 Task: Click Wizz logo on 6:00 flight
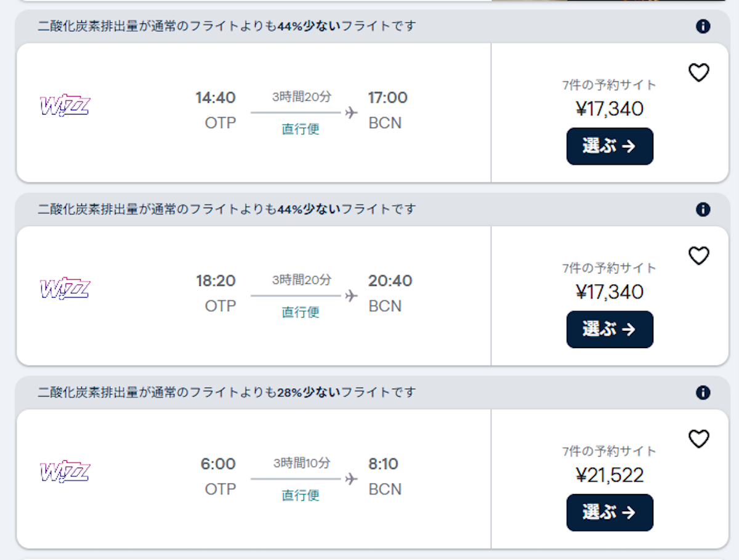click(x=65, y=471)
